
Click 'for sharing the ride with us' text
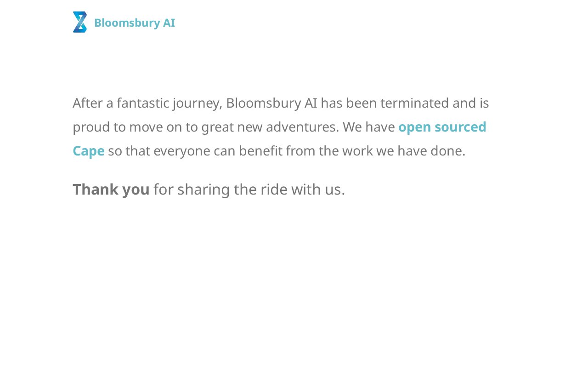(249, 189)
